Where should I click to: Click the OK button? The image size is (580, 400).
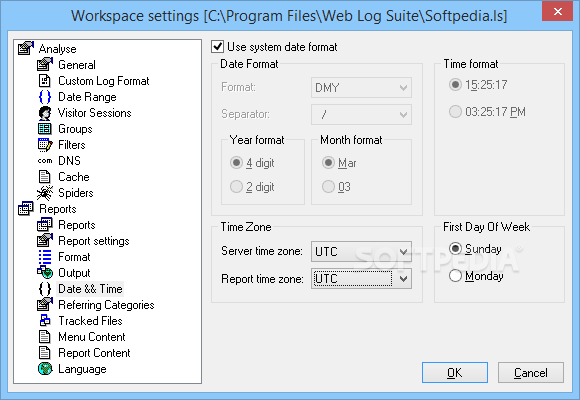pyautogui.click(x=455, y=372)
